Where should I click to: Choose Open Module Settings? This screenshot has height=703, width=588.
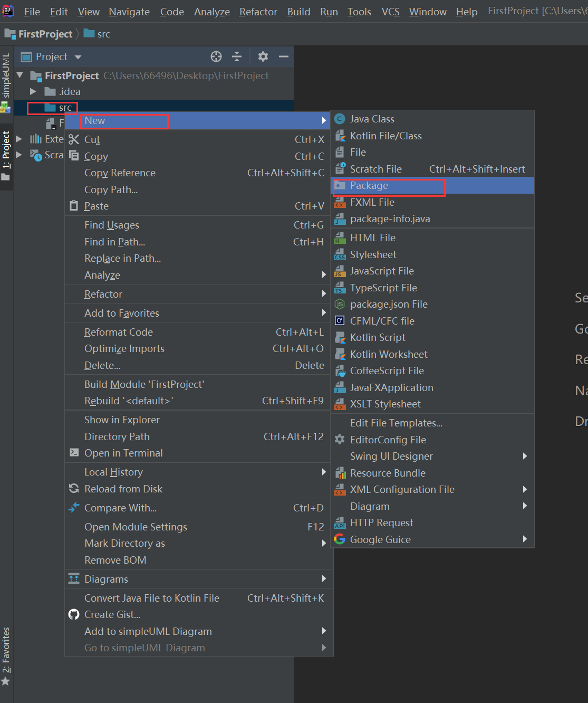(x=199, y=527)
